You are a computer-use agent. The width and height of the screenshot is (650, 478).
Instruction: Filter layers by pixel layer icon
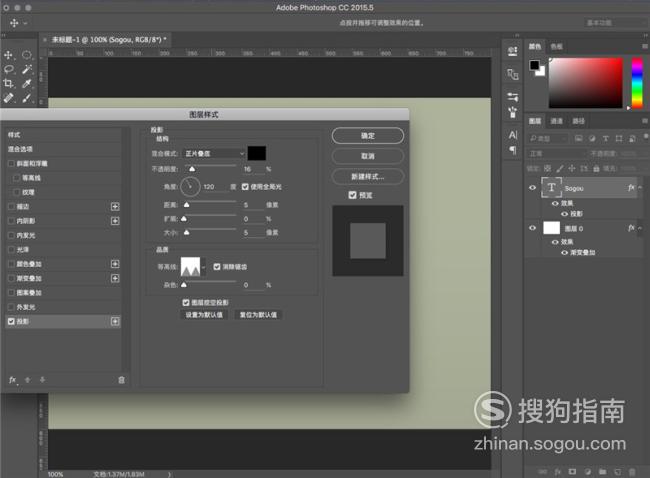coord(579,138)
